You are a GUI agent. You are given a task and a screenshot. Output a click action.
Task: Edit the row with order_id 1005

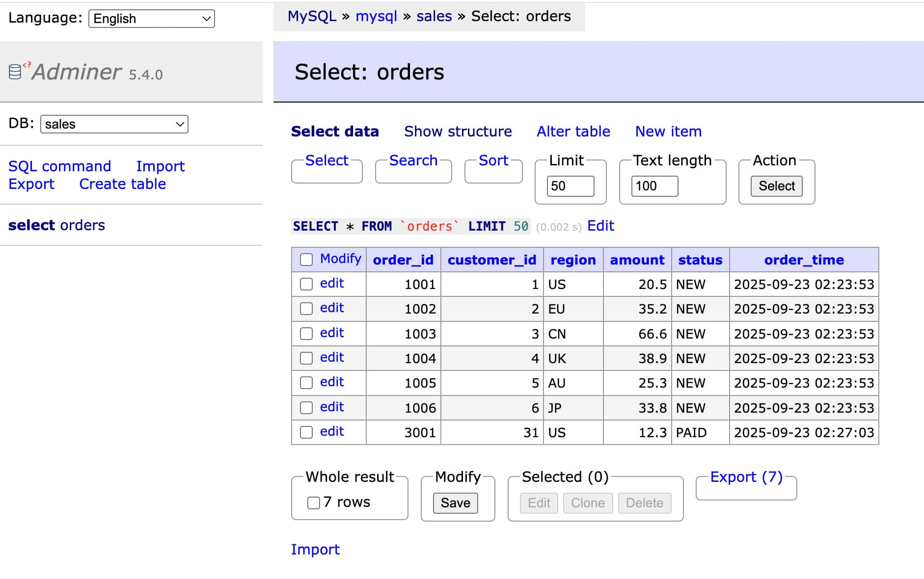point(332,382)
